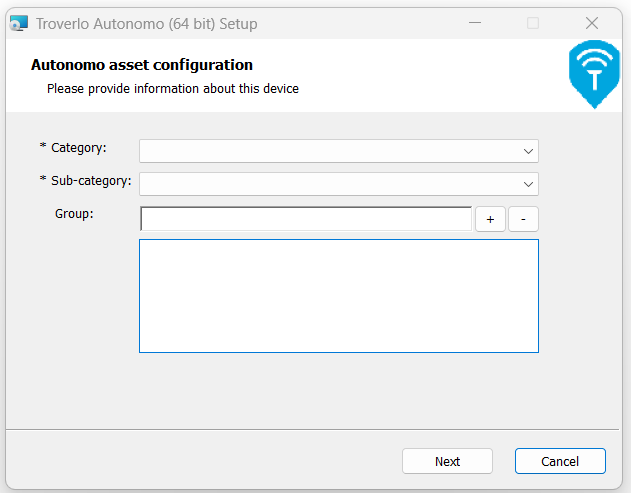The image size is (631, 493).
Task: Focus the Group text input field
Action: point(306,219)
